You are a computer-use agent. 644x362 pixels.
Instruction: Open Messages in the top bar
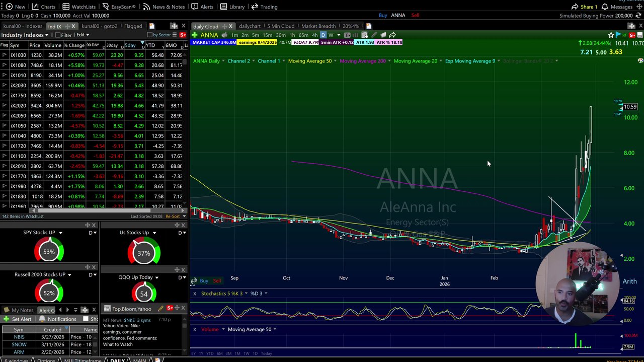point(617,7)
